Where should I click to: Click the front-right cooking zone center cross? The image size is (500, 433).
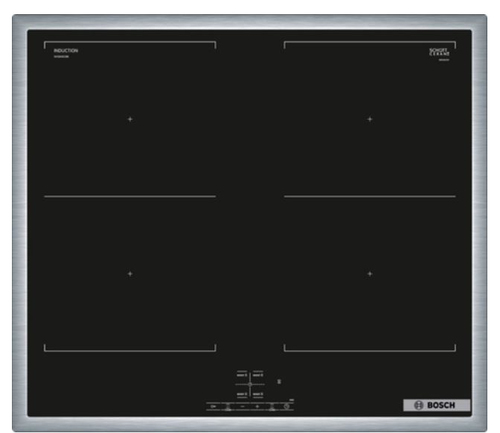[370, 274]
